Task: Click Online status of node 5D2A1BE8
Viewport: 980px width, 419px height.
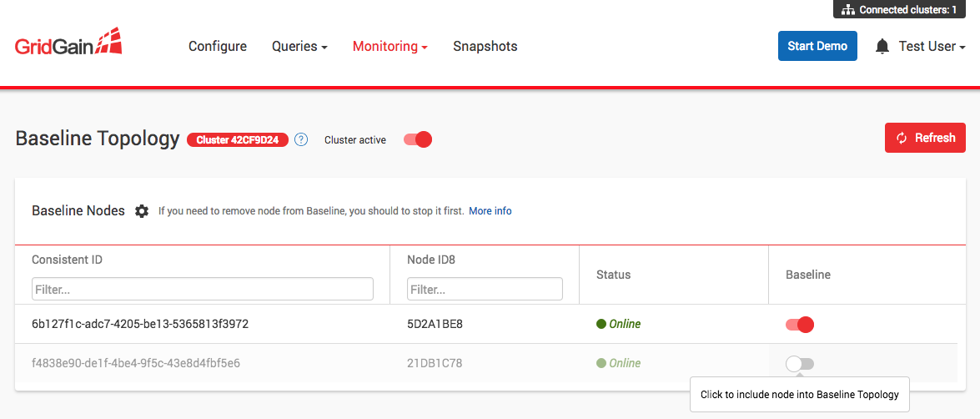Action: (x=619, y=324)
